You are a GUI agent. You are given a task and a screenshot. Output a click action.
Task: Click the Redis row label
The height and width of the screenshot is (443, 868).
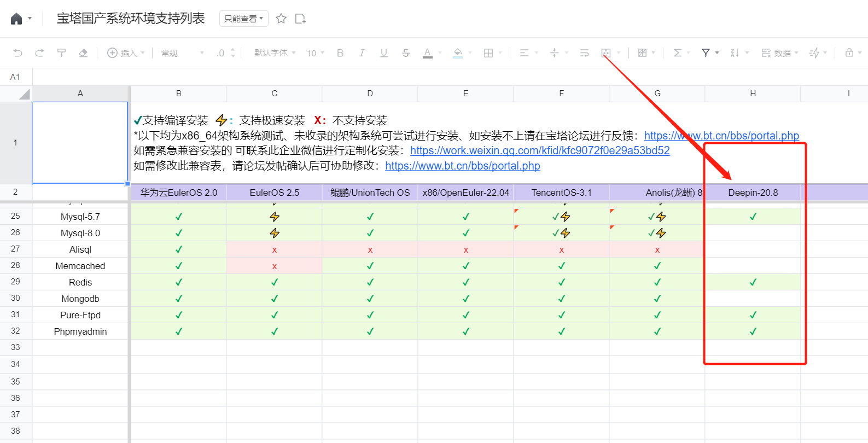(80, 282)
